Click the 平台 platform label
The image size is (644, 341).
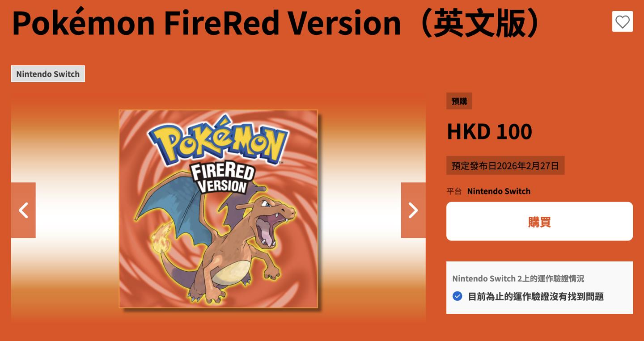click(454, 191)
